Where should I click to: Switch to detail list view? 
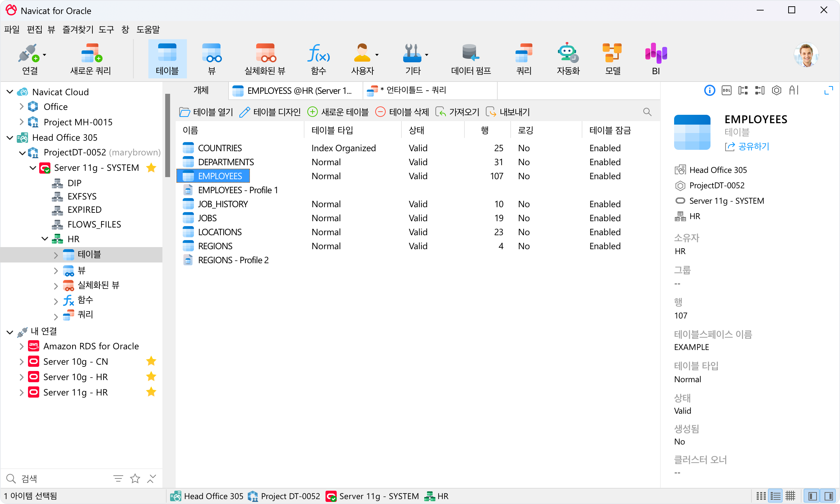pyautogui.click(x=776, y=496)
